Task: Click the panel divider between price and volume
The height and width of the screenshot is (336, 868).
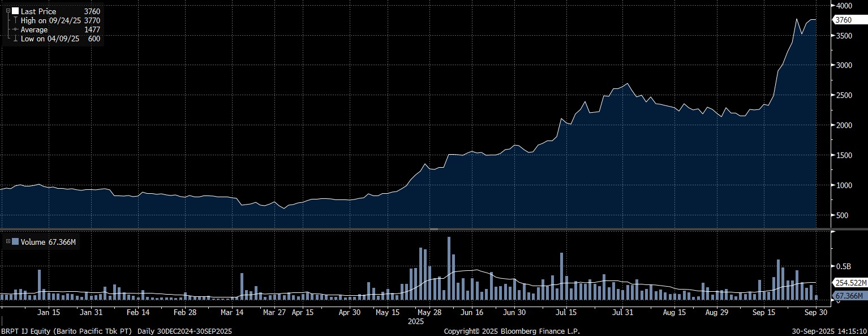Action: click(x=434, y=229)
